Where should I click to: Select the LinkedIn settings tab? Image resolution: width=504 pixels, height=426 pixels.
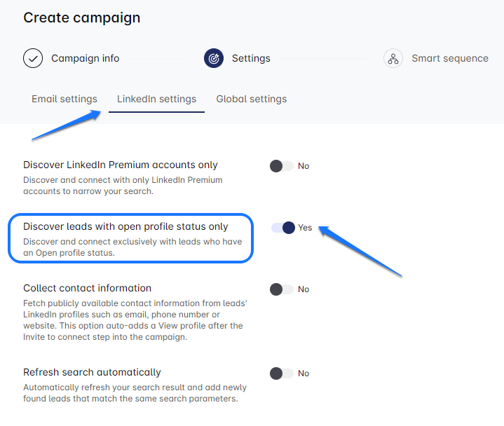pos(156,99)
